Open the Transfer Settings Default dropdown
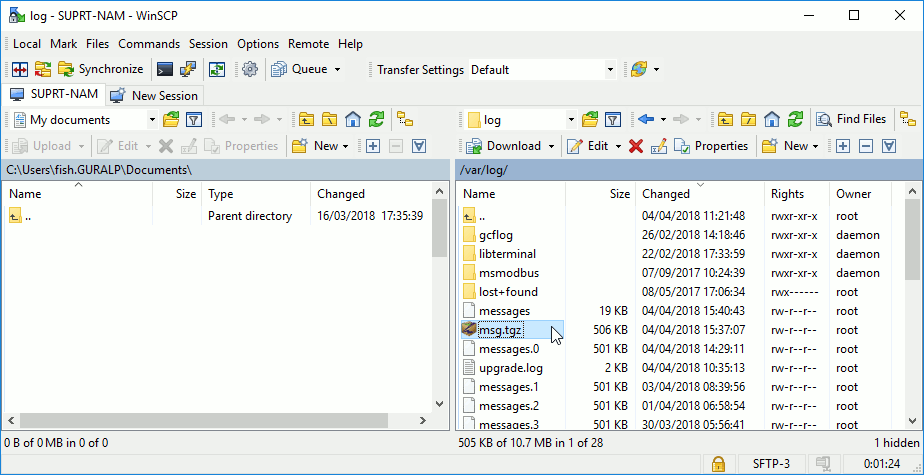924x475 pixels. [x=542, y=70]
